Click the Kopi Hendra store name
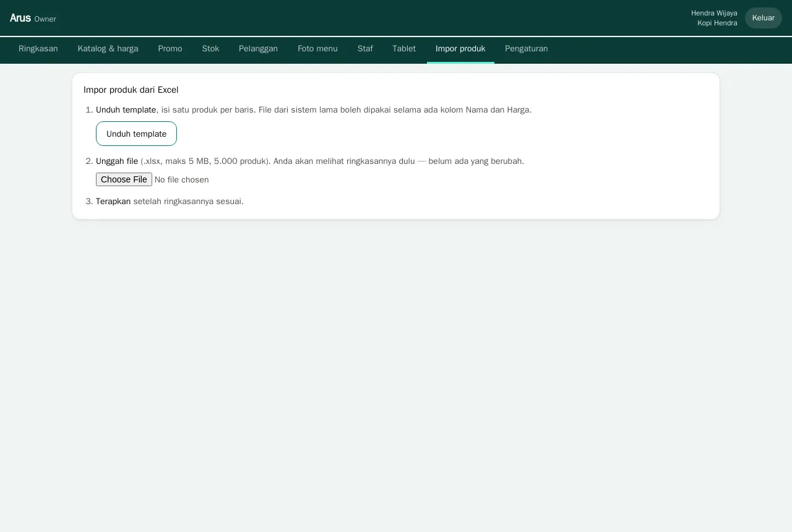Screen dimensions: 792x532 point(717,23)
